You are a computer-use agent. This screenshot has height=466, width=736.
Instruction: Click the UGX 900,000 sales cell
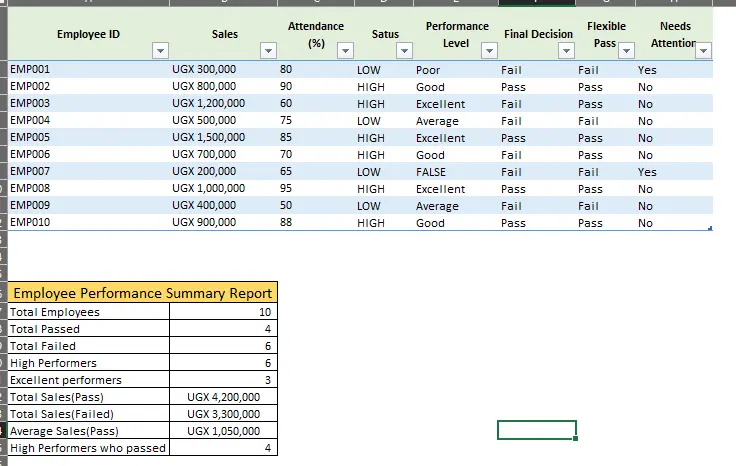coord(223,222)
